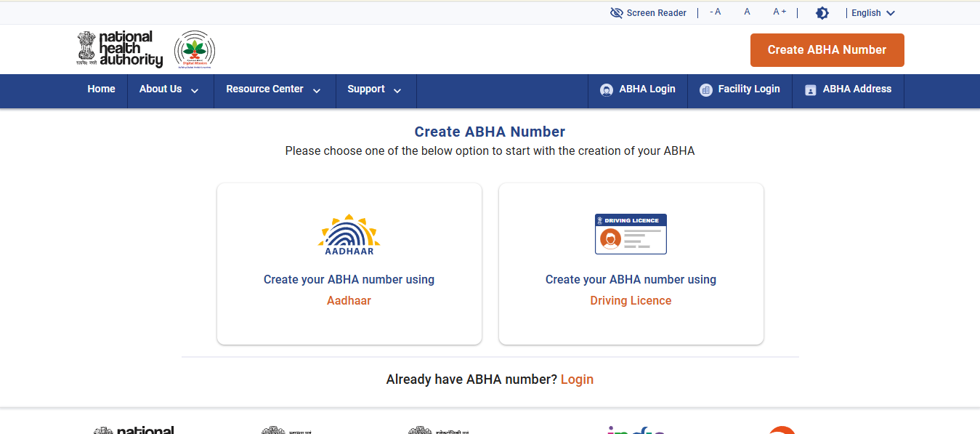The width and height of the screenshot is (980, 434).
Task: Select the dark mode contrast icon
Action: point(822,12)
